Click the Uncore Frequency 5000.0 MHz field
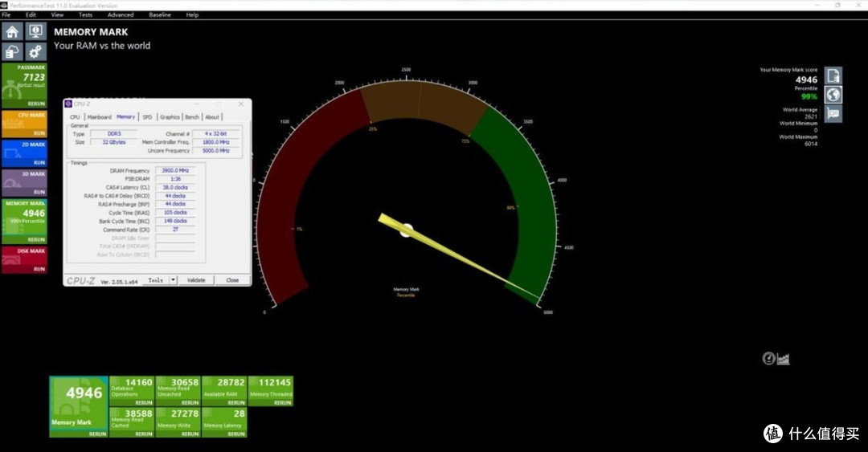868x452 pixels. [216, 150]
